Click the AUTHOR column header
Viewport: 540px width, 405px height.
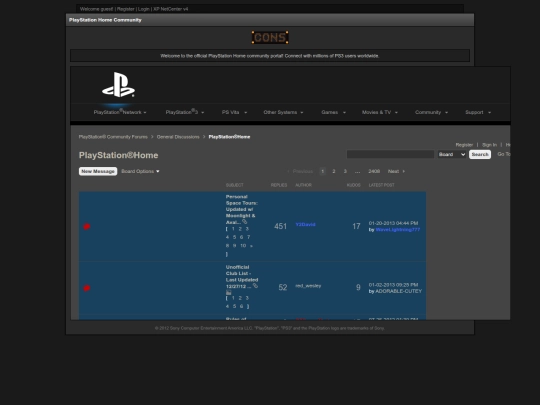click(303, 185)
